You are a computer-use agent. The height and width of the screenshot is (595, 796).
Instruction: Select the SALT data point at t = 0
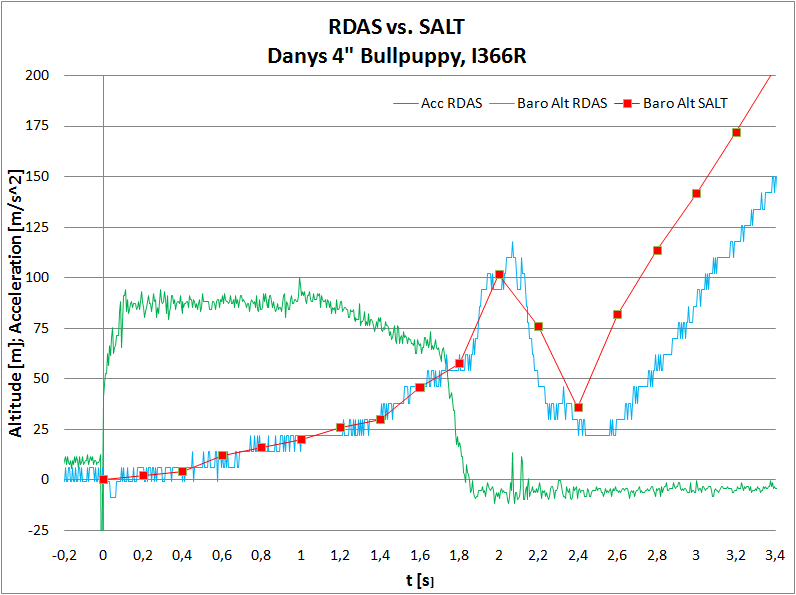[103, 479]
